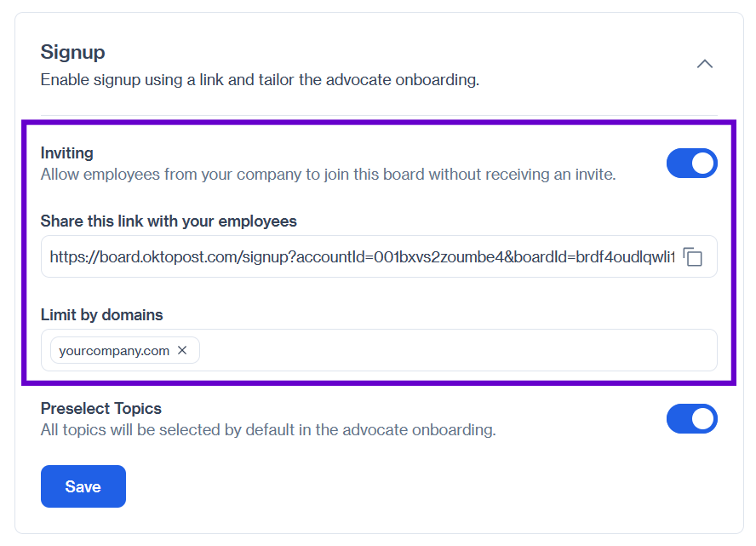The height and width of the screenshot is (546, 756).
Task: Copy the signup link with the copy icon
Action: point(693,256)
